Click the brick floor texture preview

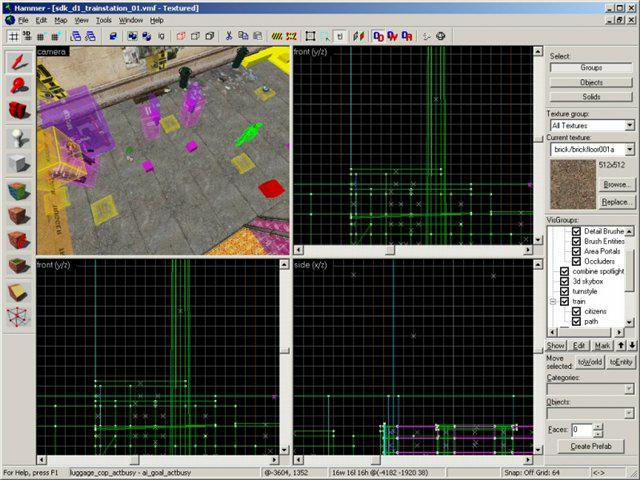(x=572, y=184)
